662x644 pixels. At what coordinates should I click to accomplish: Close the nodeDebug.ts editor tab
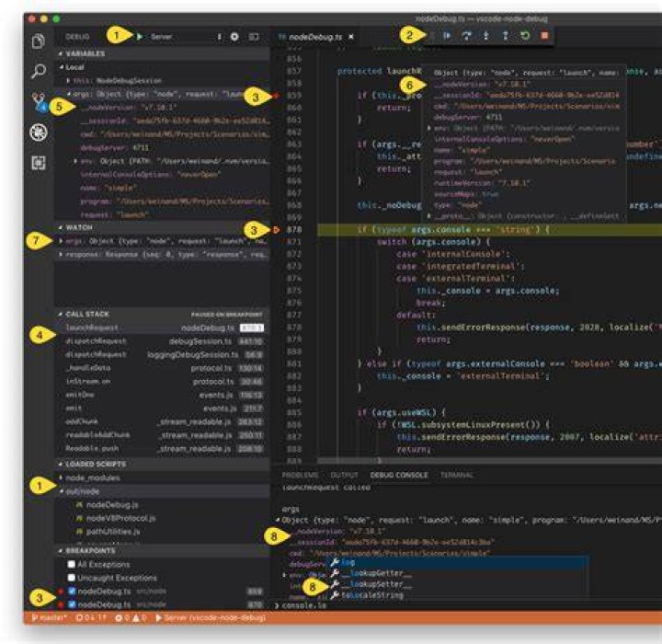coord(351,37)
